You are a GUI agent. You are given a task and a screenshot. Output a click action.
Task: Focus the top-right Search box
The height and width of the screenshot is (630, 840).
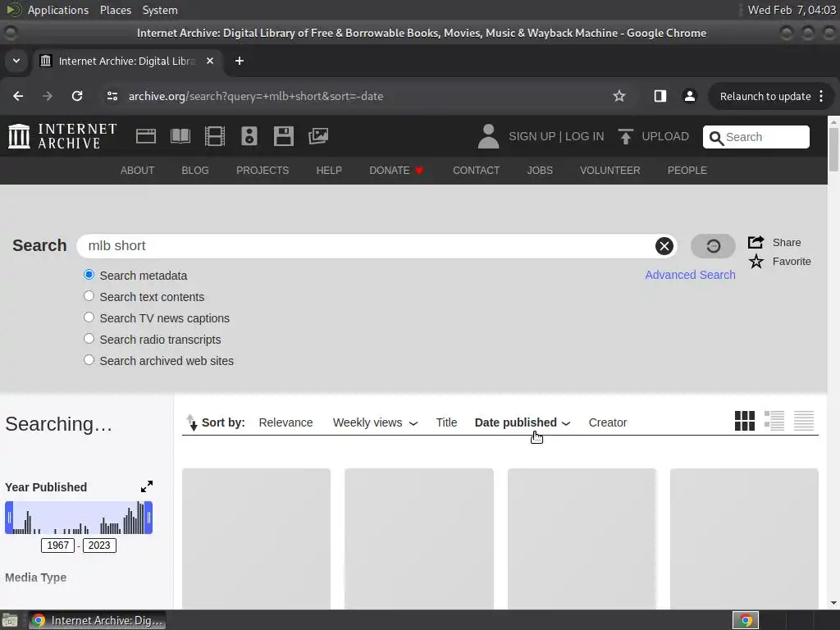point(756,137)
